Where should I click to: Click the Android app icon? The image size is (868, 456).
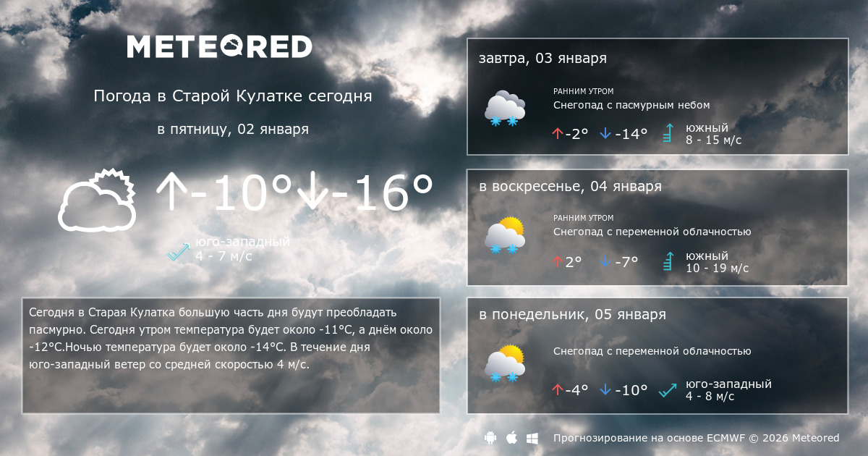coord(490,438)
